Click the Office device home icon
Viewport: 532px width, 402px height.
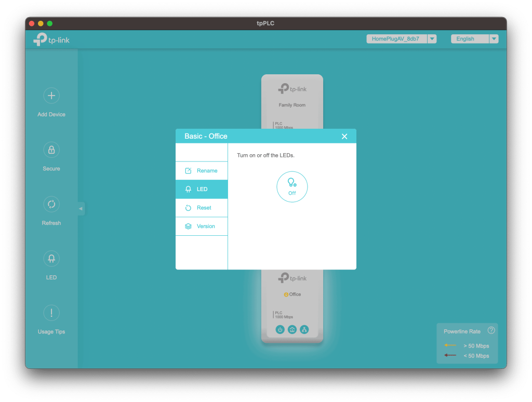[292, 329]
